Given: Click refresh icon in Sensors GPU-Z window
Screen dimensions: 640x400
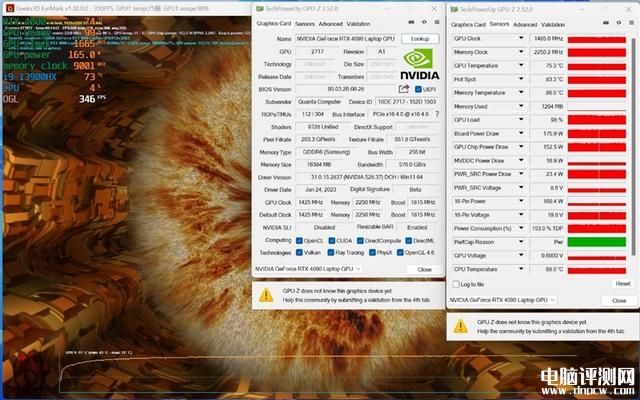Looking at the screenshot, I should (x=619, y=23).
